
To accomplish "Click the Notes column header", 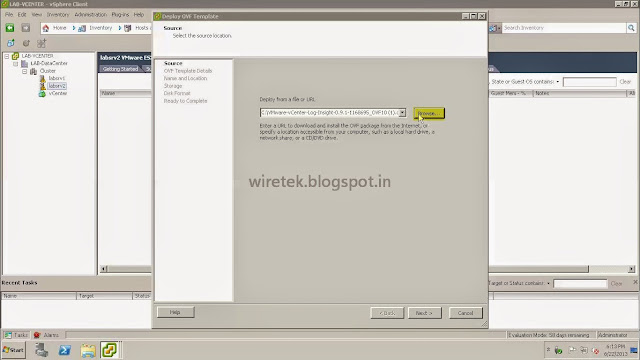I will click(580, 93).
